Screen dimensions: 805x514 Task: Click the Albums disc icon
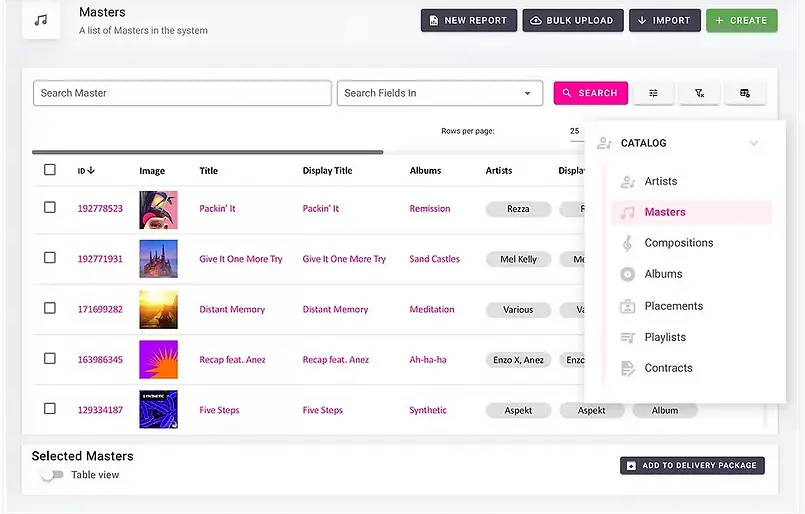click(x=627, y=274)
